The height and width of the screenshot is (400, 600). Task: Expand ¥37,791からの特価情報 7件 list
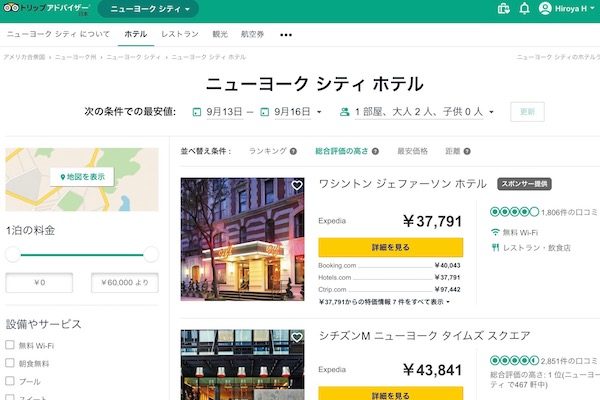pyautogui.click(x=384, y=302)
